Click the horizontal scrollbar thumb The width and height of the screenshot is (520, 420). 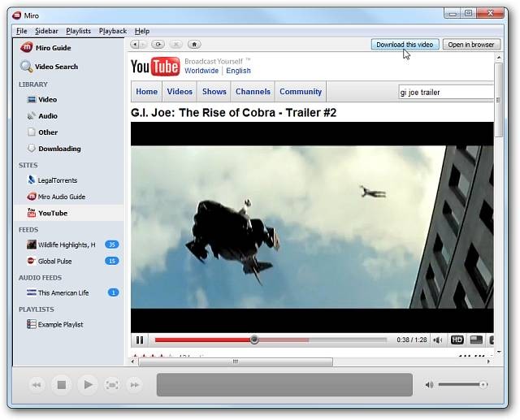pyautogui.click(x=236, y=362)
